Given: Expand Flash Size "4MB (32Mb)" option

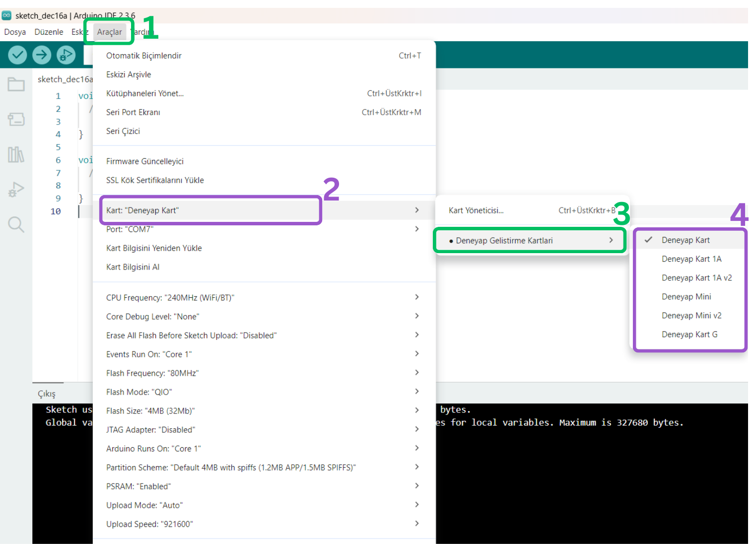Looking at the screenshot, I should [x=264, y=410].
